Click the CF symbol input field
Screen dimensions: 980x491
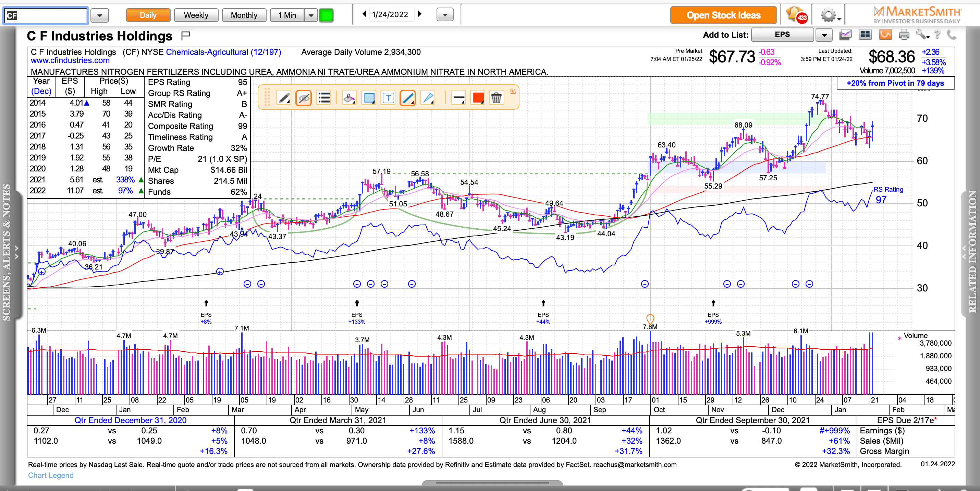[x=46, y=16]
